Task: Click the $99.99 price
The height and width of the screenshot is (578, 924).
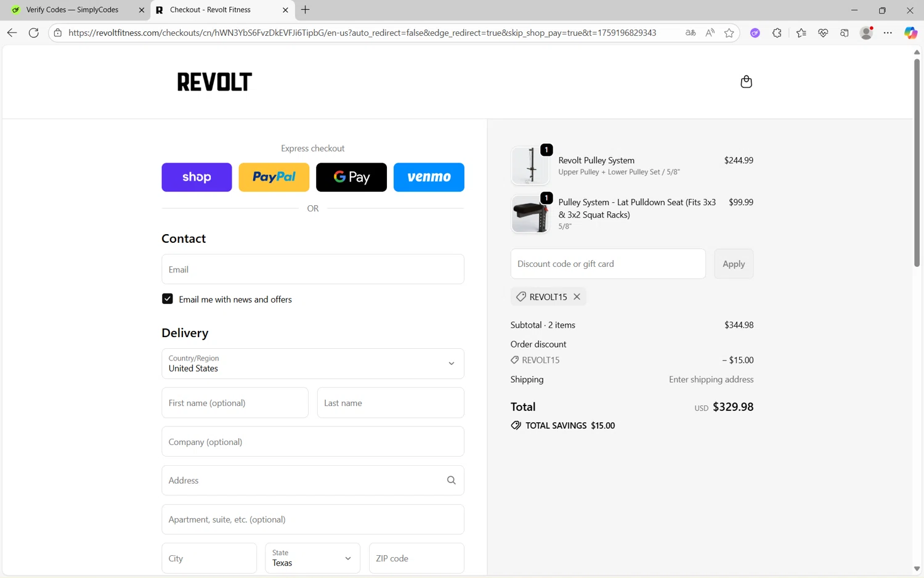Action: pos(741,202)
